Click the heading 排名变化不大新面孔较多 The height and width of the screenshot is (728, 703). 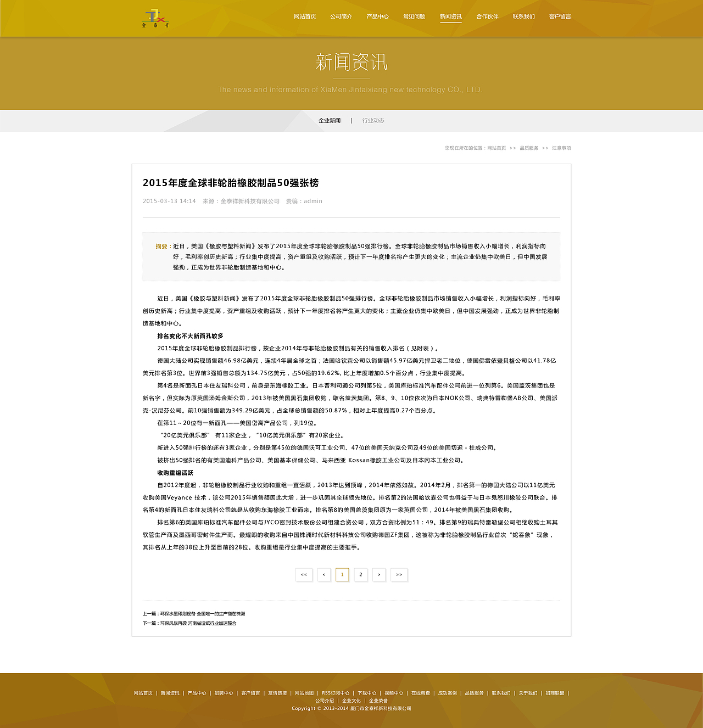(x=190, y=336)
